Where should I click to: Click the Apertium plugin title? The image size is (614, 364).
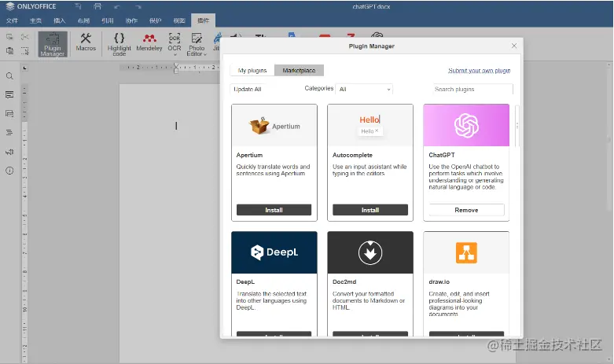tap(249, 155)
